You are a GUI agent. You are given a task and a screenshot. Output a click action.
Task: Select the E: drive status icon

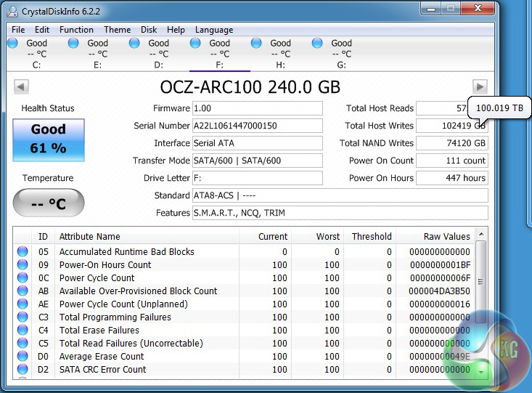73,44
